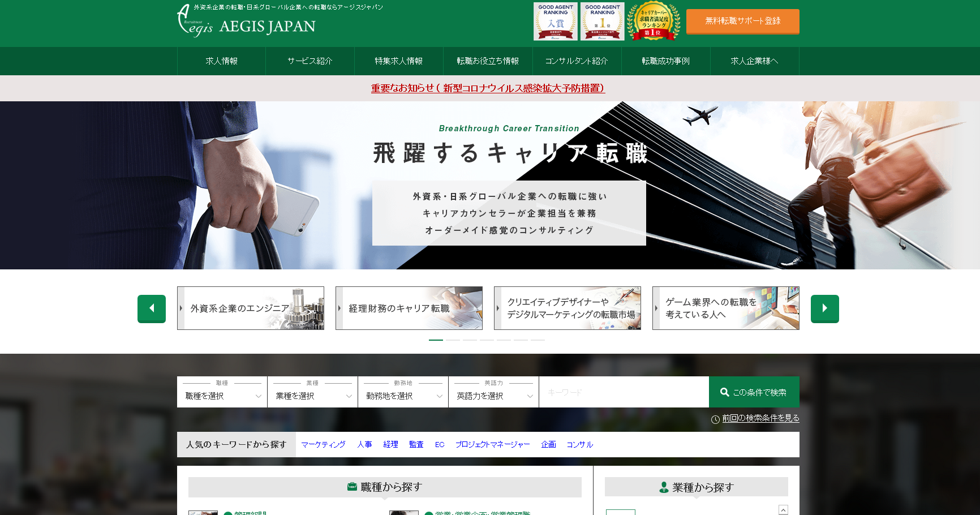The height and width of the screenshot is (515, 980).
Task: Click the GOOD AGENT RANKING 入賞 badge
Action: [x=556, y=21]
